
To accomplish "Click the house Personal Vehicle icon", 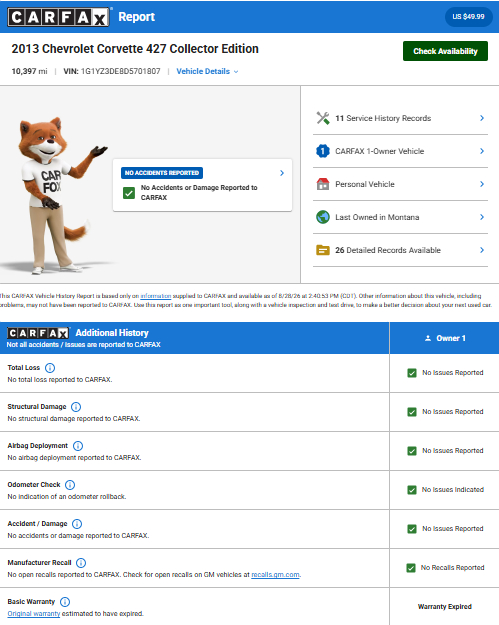I will pos(323,184).
